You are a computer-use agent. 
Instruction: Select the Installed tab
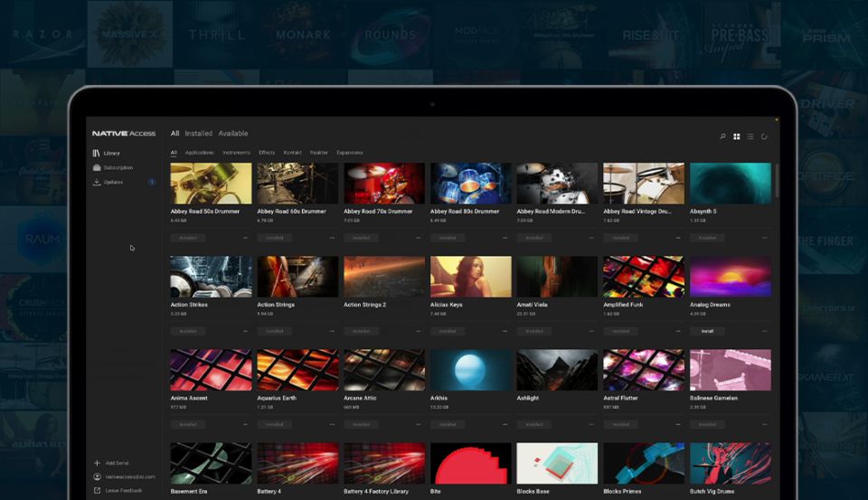point(198,134)
